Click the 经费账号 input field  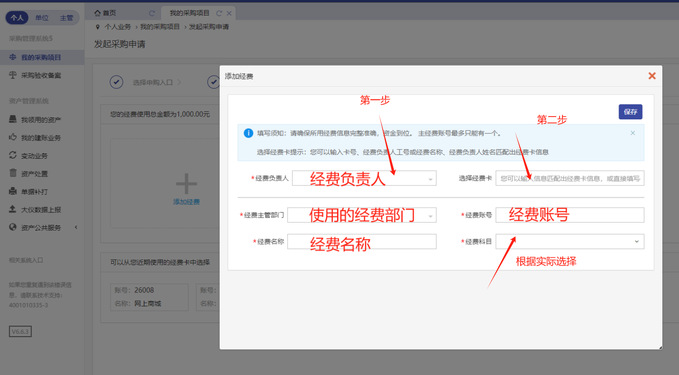(569, 215)
